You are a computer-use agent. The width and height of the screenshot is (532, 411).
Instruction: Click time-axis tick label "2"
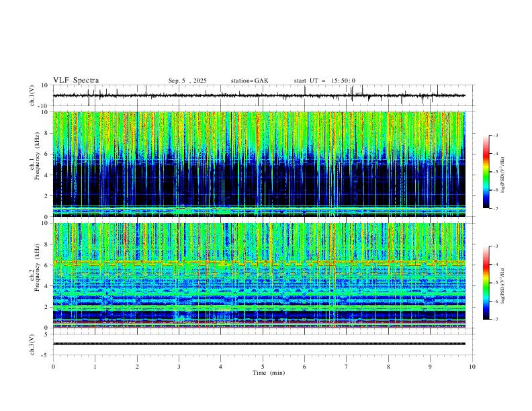137,367
